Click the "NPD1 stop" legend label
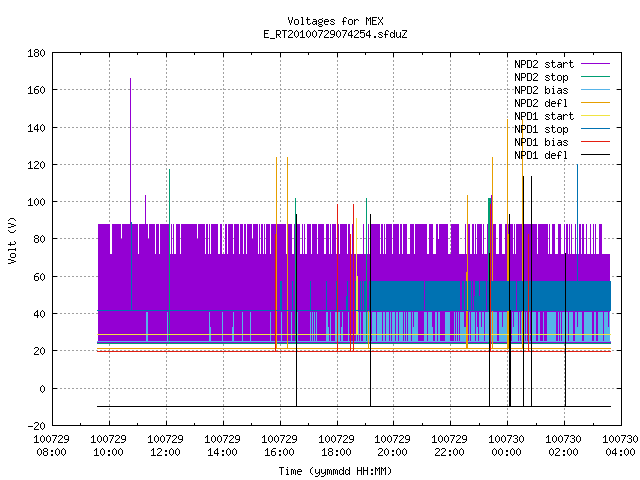The height and width of the screenshot is (480, 640). pyautogui.click(x=541, y=129)
